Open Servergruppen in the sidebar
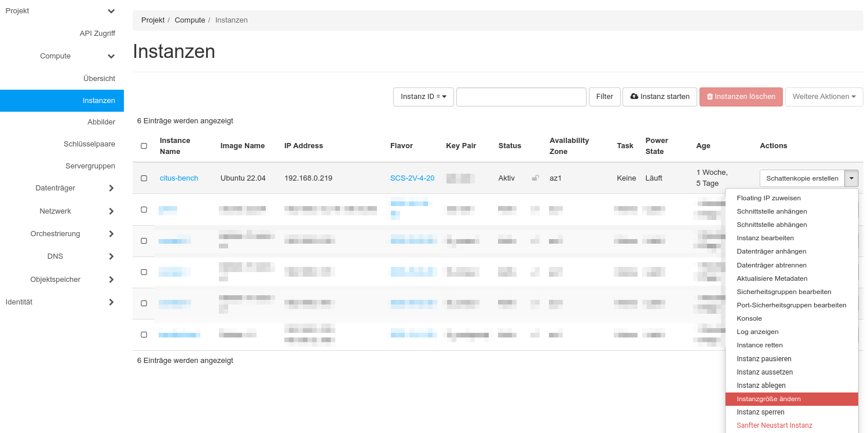This screenshot has width=868, height=433. tap(90, 166)
